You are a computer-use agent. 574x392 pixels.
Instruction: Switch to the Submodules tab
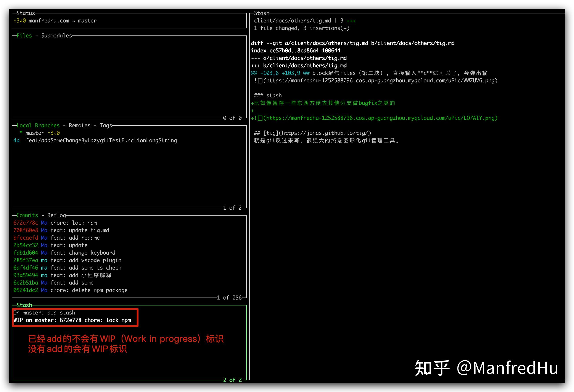(x=57, y=36)
